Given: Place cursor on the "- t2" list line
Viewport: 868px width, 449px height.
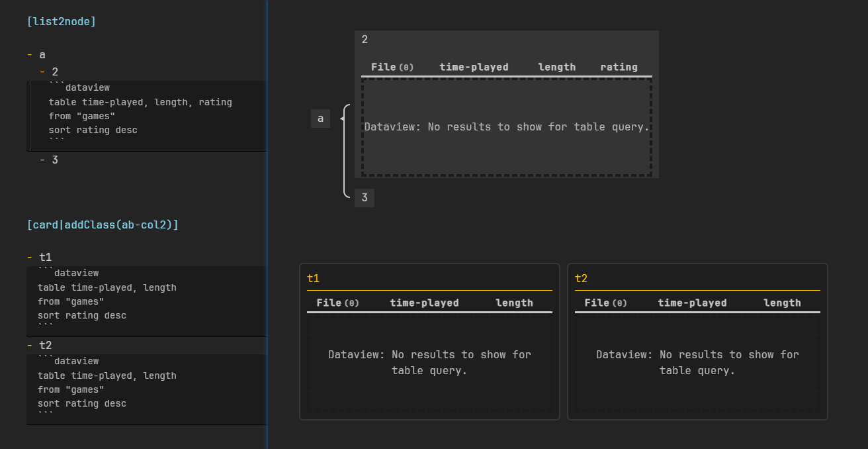Looking at the screenshot, I should [45, 345].
